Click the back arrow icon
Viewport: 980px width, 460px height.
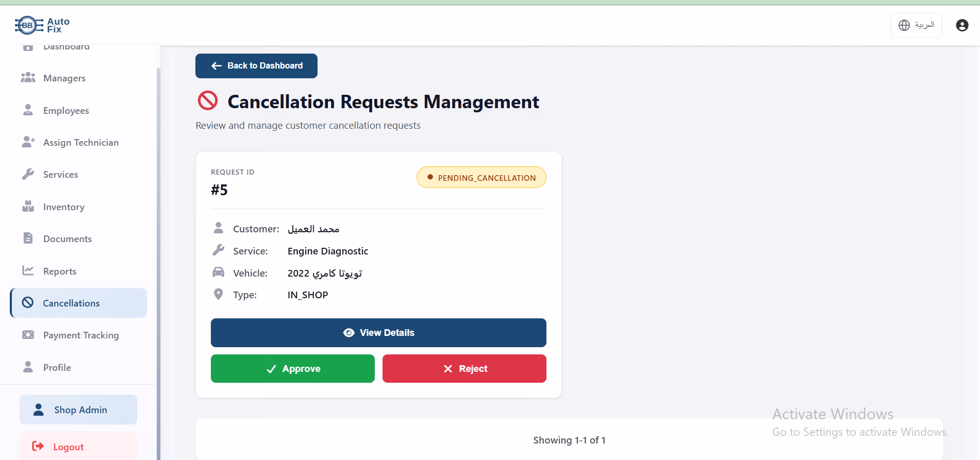point(217,66)
